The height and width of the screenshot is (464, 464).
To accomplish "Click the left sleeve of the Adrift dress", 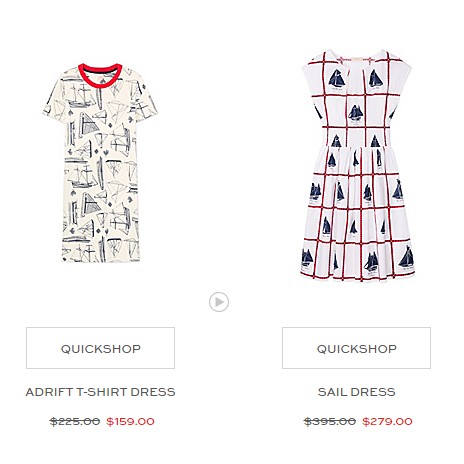I will (x=56, y=100).
